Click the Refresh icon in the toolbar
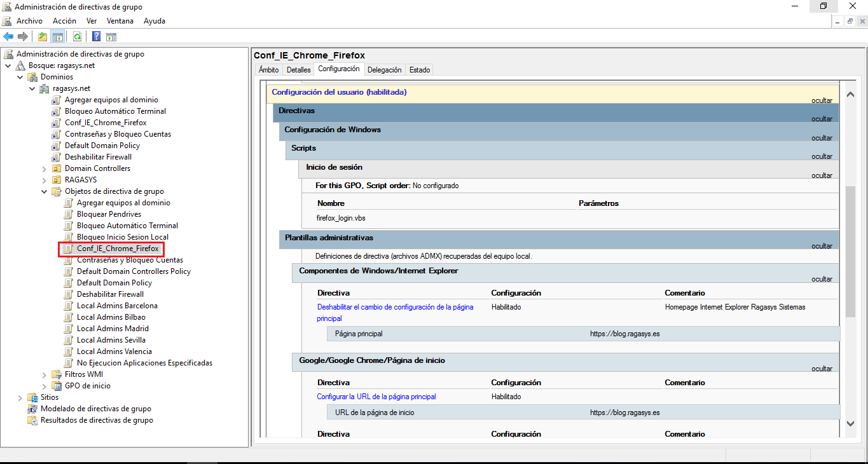868x464 pixels. pos(77,36)
